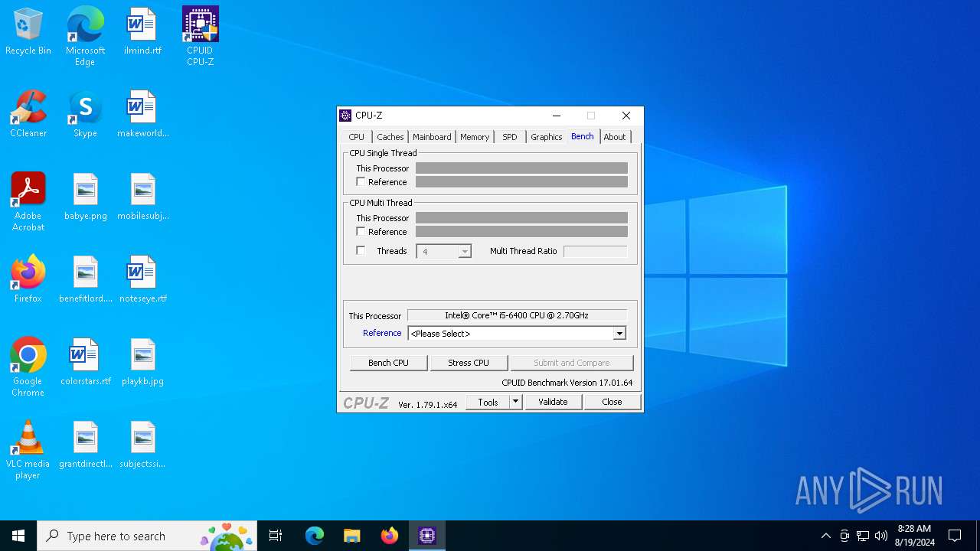Viewport: 980px width, 551px height.
Task: Select the makeworld document icon
Action: (142, 114)
